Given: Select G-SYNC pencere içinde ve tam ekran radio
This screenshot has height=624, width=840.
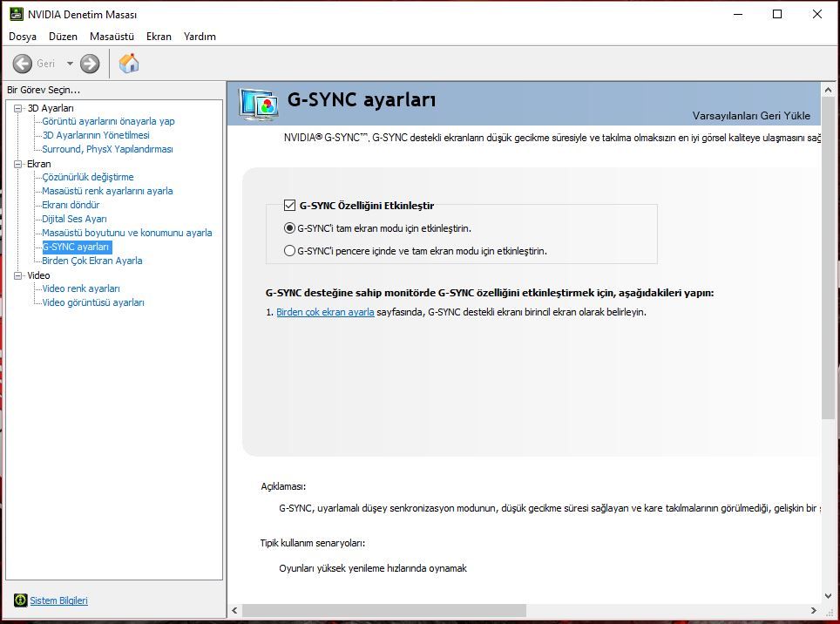Looking at the screenshot, I should pos(289,251).
